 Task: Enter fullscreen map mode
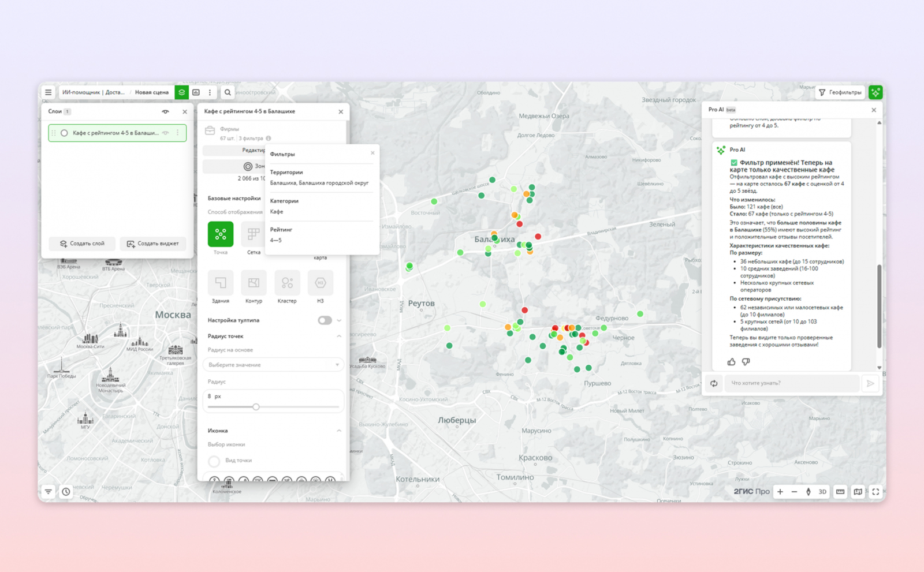(x=875, y=492)
